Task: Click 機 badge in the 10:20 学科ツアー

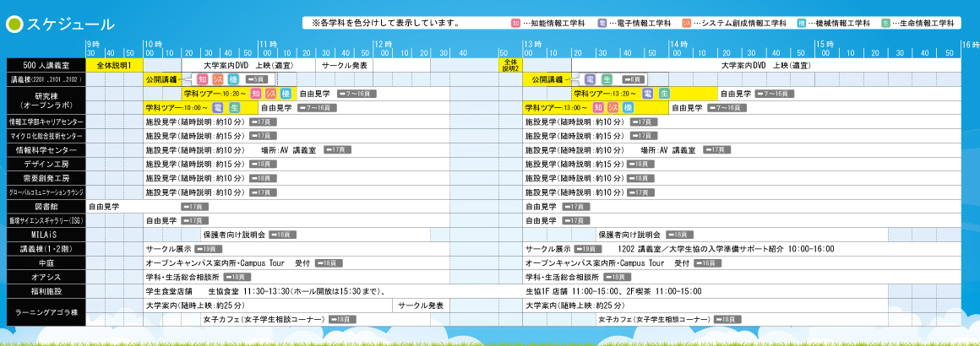Action: click(x=286, y=94)
